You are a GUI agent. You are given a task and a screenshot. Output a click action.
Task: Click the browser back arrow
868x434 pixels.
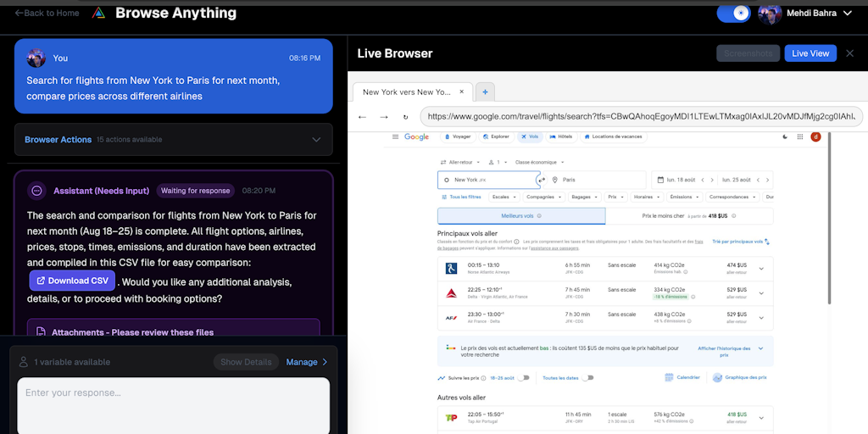coord(362,117)
